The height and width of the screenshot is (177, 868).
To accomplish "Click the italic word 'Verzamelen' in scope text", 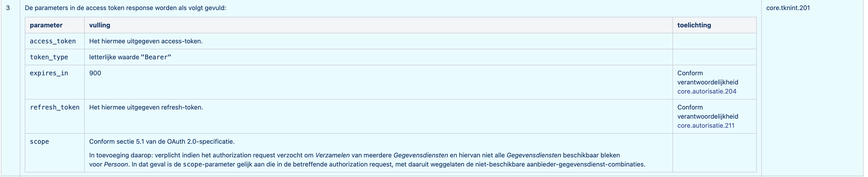I will (x=332, y=155).
